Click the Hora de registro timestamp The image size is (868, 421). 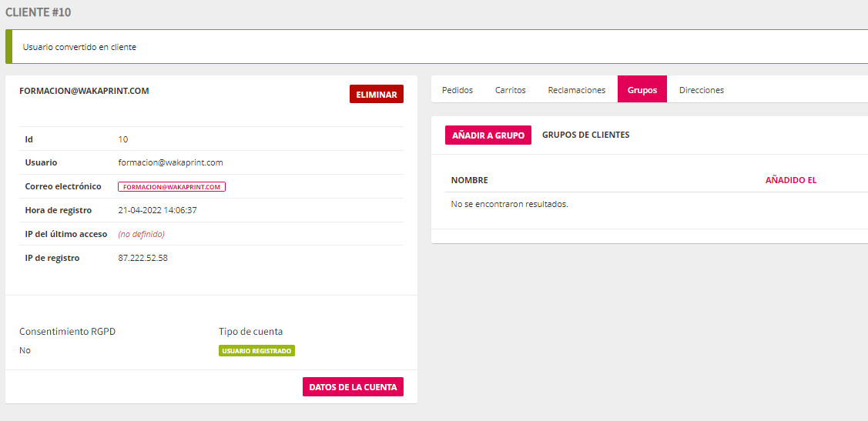point(157,210)
